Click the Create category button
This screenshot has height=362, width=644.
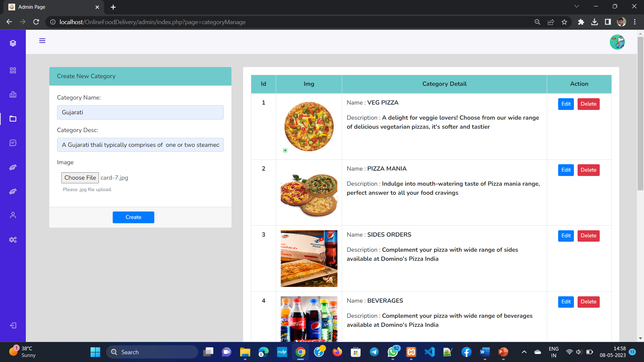click(x=133, y=217)
